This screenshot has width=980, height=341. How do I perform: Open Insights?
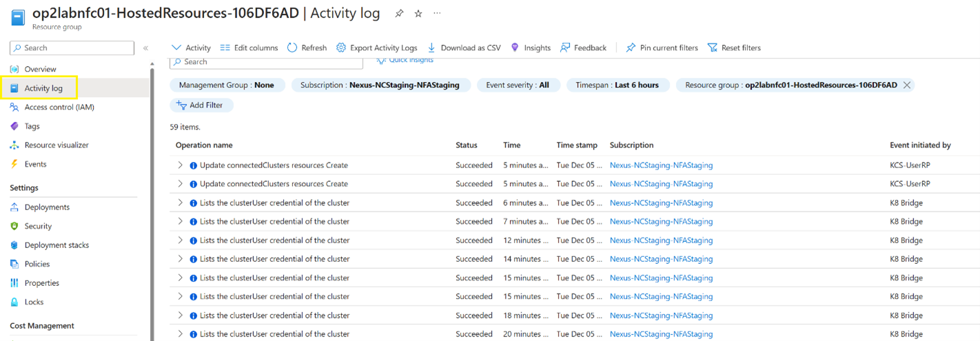tap(530, 48)
